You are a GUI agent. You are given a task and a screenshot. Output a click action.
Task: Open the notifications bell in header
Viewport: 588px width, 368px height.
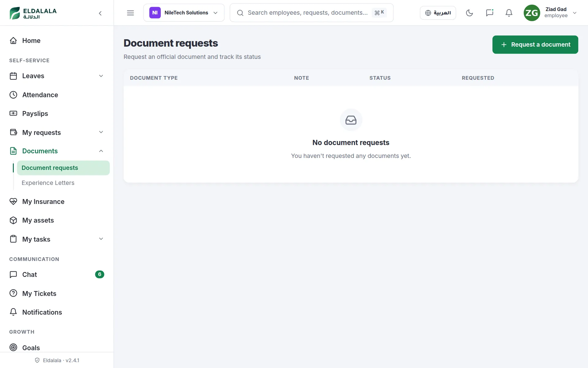(509, 13)
